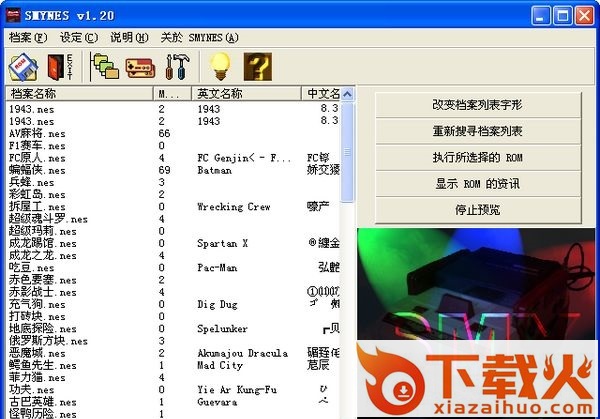Image resolution: width=600 pixels, height=419 pixels.
Task: Sort by the 中文名 column header
Action: pyautogui.click(x=321, y=93)
